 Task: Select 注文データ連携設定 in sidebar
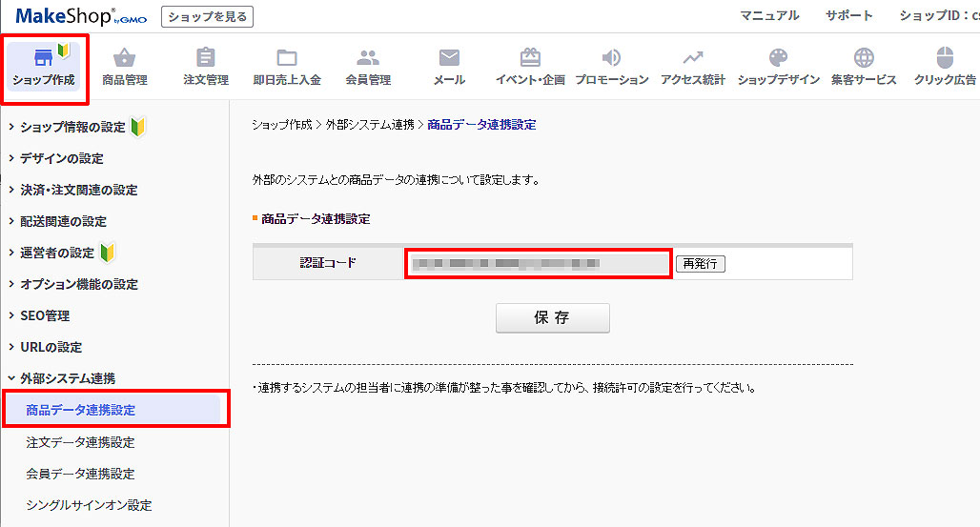pyautogui.click(x=80, y=442)
